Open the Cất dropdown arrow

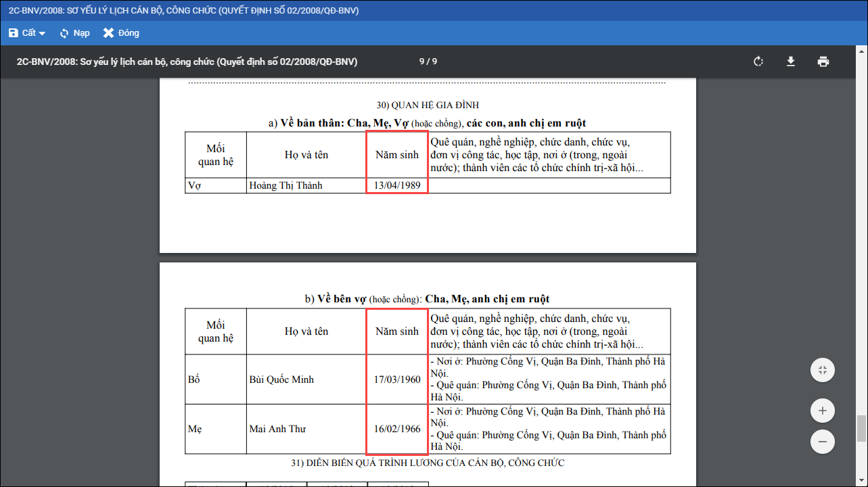click(42, 34)
